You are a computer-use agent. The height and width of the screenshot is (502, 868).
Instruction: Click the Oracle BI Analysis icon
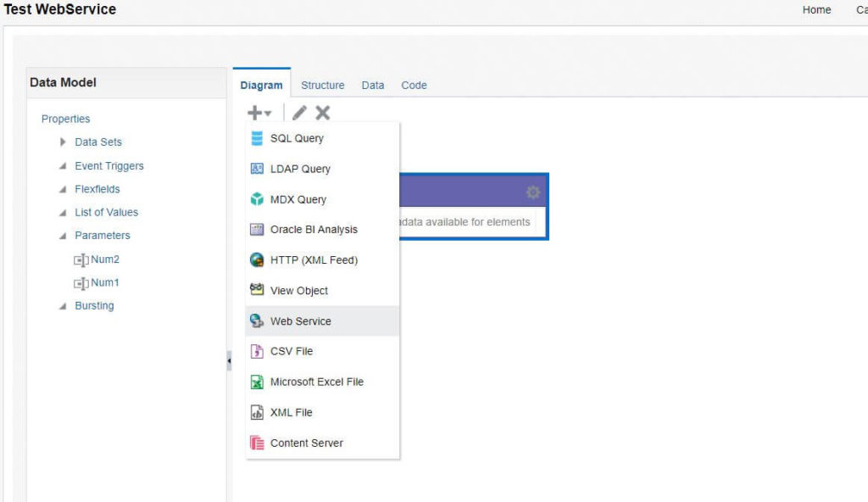click(257, 230)
